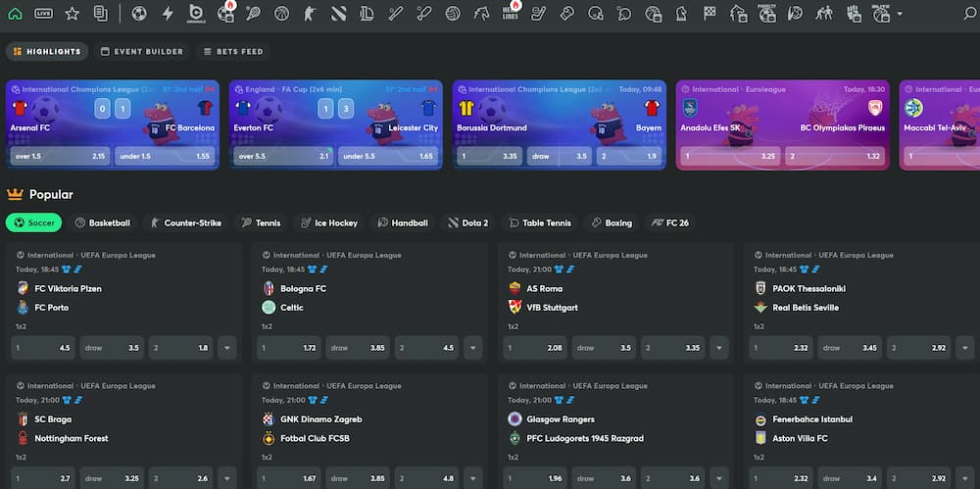Open Favorites star icon
The width and height of the screenshot is (980, 489).
(72, 14)
